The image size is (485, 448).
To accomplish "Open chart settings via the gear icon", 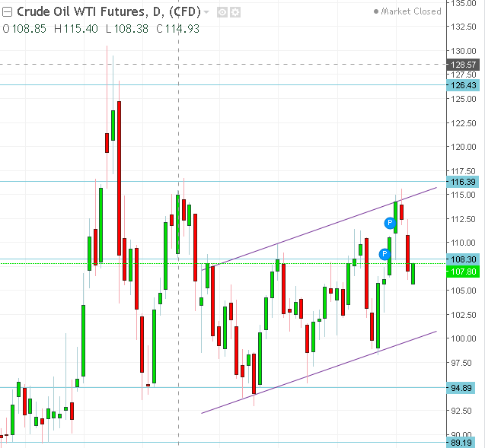I will tap(235, 12).
